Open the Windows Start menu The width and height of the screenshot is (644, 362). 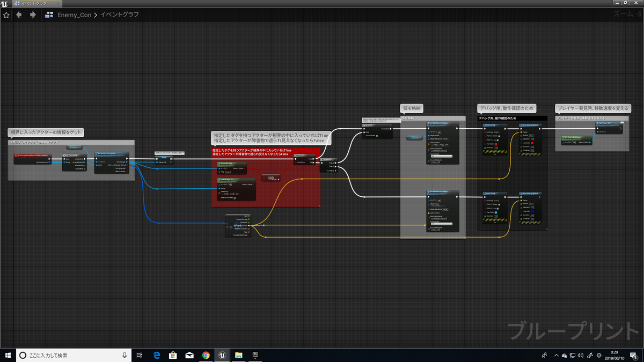[7, 355]
